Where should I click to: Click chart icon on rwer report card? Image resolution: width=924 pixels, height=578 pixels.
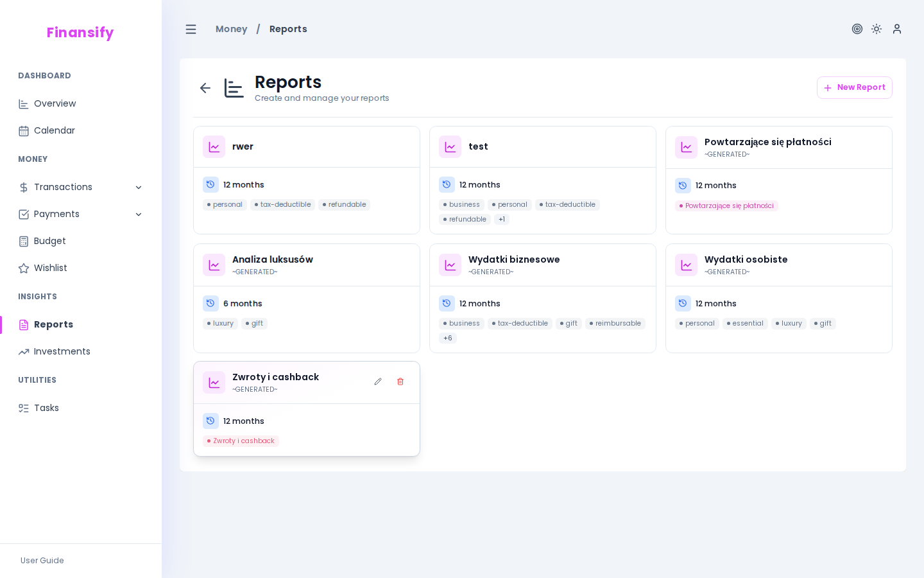click(214, 146)
